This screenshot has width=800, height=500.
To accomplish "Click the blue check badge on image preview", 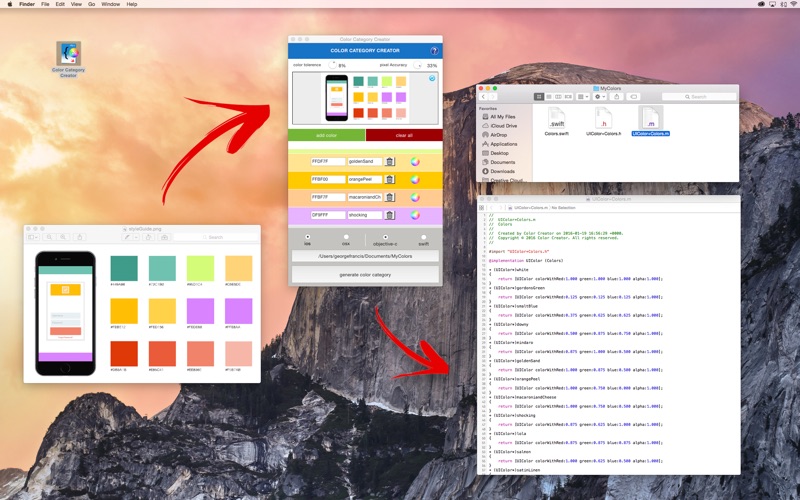I will click(x=432, y=78).
